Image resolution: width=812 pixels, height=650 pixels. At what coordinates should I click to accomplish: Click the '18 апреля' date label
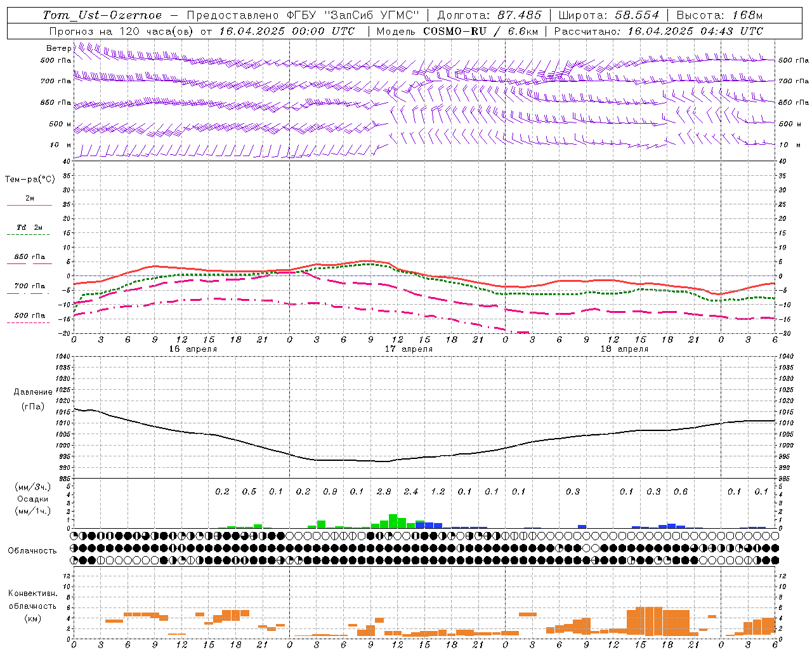(624, 349)
